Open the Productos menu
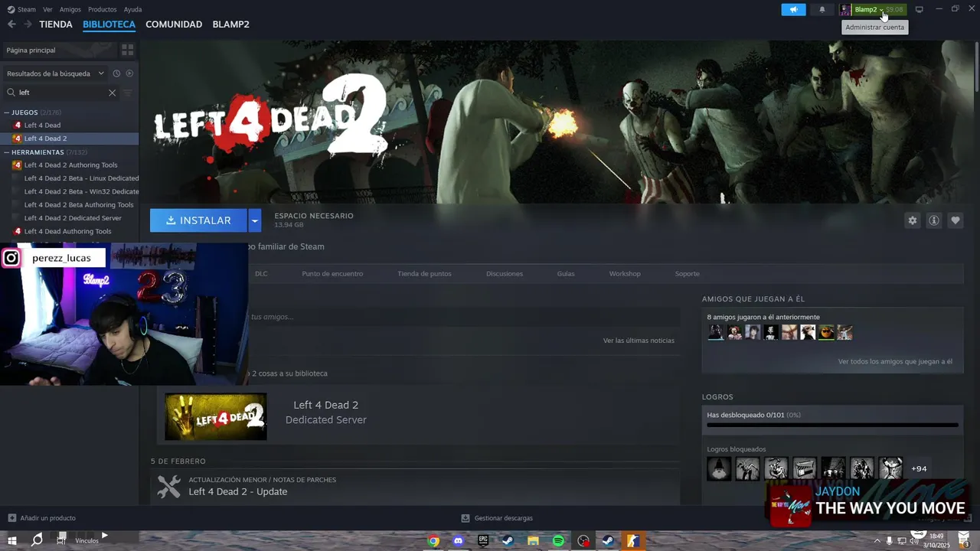Screen dimensions: 980x551 pos(103,9)
